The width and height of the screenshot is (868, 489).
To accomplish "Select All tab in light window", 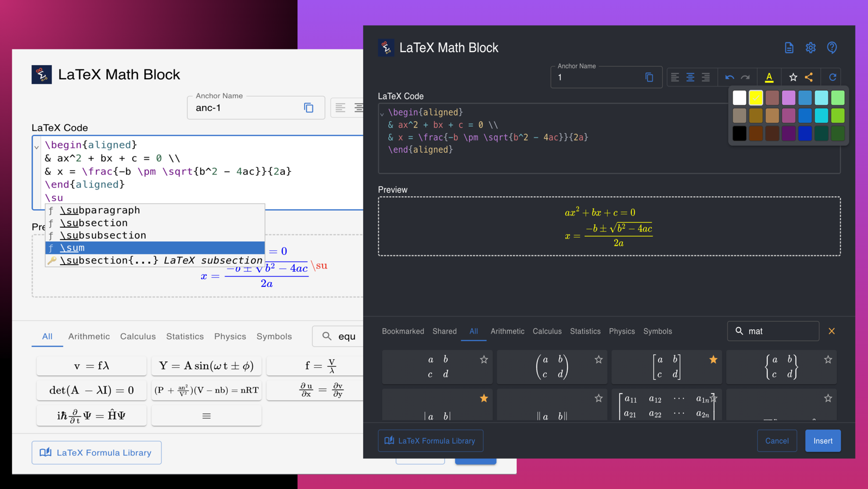I will click(47, 336).
